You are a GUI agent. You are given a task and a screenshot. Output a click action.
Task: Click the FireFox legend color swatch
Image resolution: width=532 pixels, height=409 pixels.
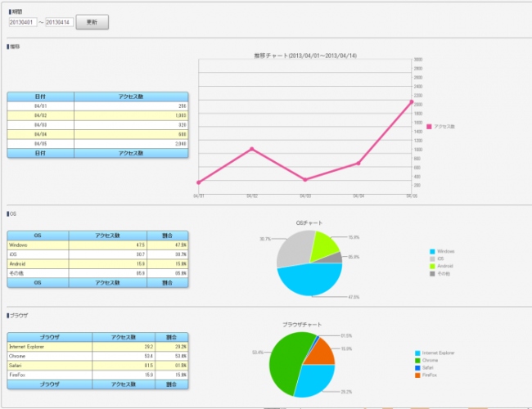(417, 375)
